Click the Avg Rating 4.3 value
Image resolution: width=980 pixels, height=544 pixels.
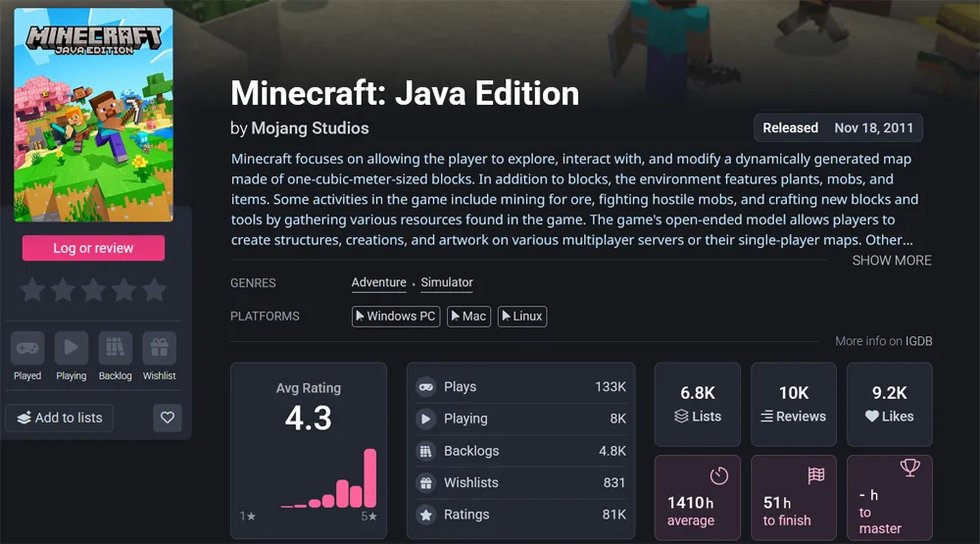click(308, 418)
